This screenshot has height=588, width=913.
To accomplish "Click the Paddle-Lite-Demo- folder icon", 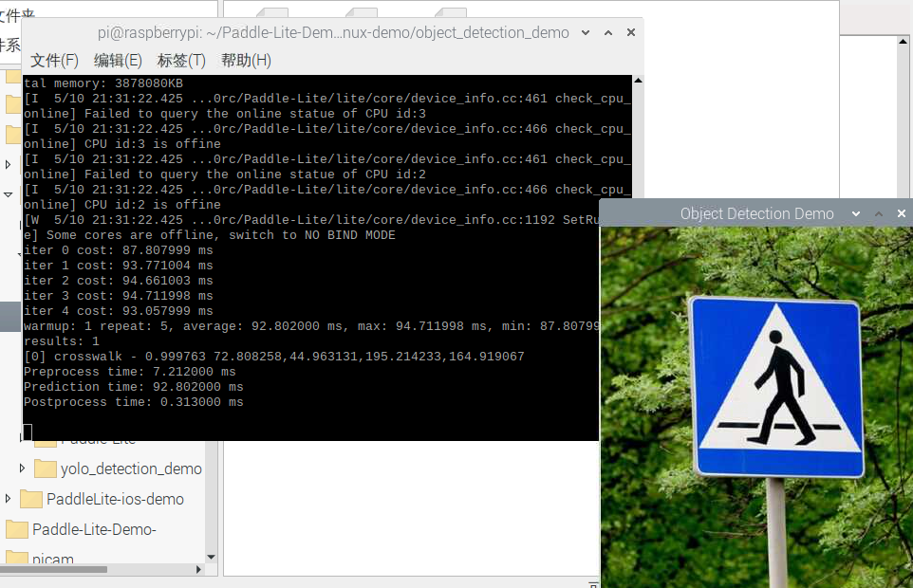I will pos(17,529).
